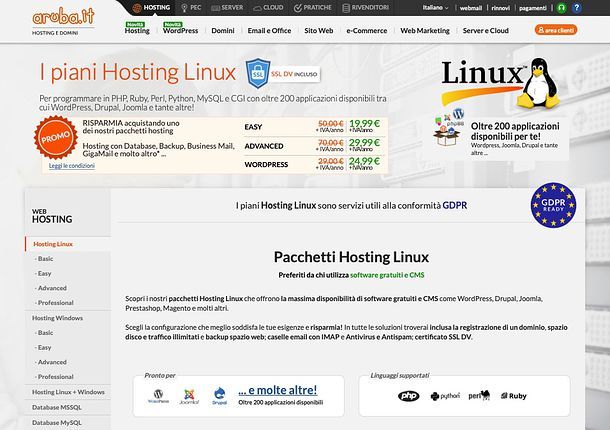Click the area clienti button
This screenshot has height=430, width=610.
pos(556,30)
